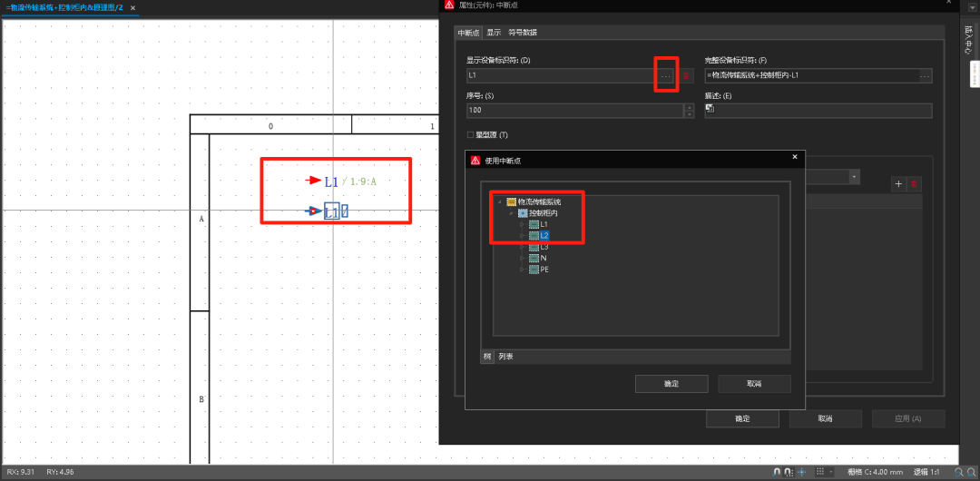
Task: Click the N node icon in tree
Action: (x=534, y=258)
